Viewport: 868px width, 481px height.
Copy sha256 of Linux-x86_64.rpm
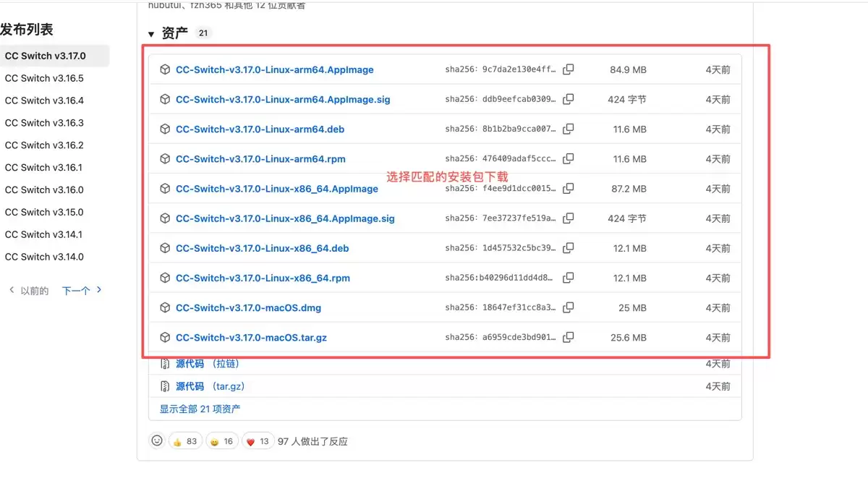tap(569, 278)
